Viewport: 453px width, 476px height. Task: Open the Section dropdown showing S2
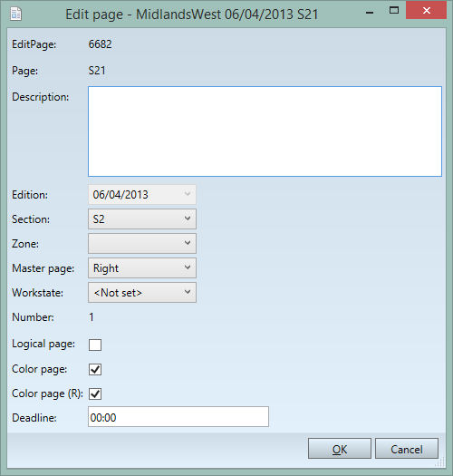pos(142,219)
